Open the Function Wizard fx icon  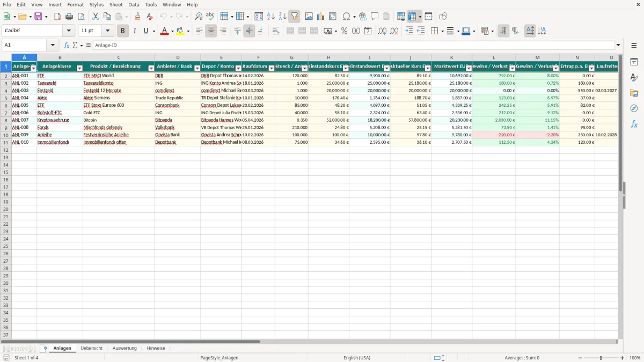pos(67,46)
